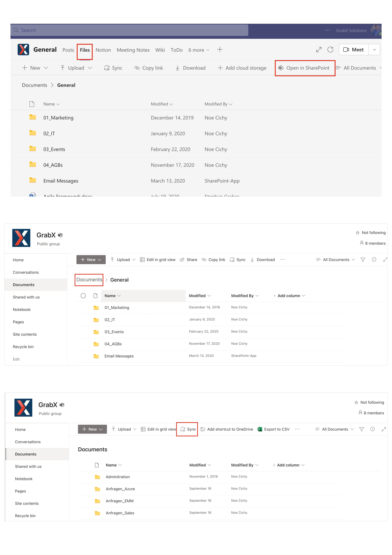Click the Teams reload tab icon
Screen dimensions: 392x555
tap(330, 50)
